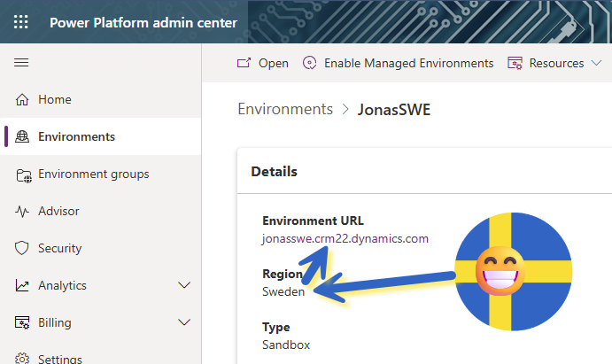Image resolution: width=612 pixels, height=364 pixels.
Task: Open Security page label
Action: pos(59,248)
